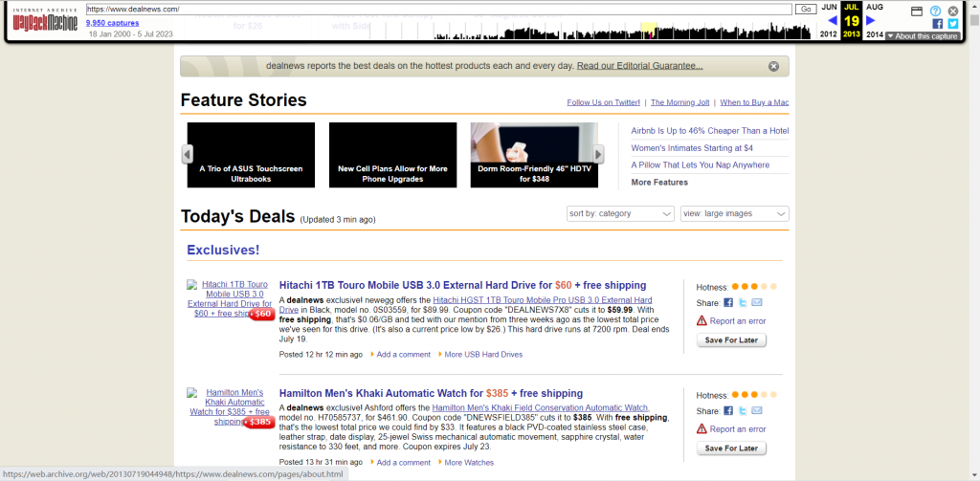Email the Hamilton watch deal
Screen dimensions: 980x481
pyautogui.click(x=757, y=411)
